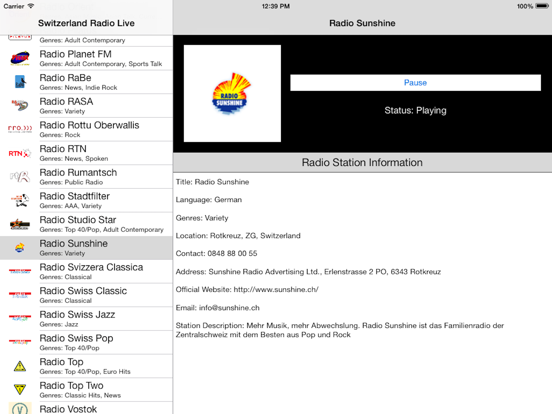
Task: Tap the Radio Studio Star logo icon
Action: [20, 224]
